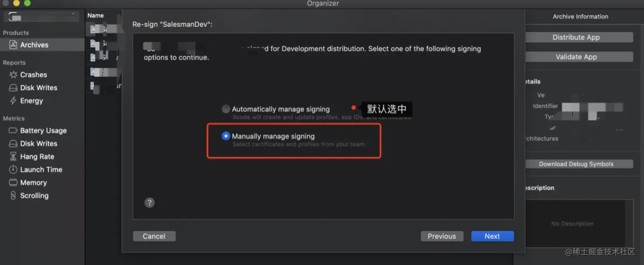The height and width of the screenshot is (265, 644).
Task: Click the Archives icon in sidebar
Action: 13,45
